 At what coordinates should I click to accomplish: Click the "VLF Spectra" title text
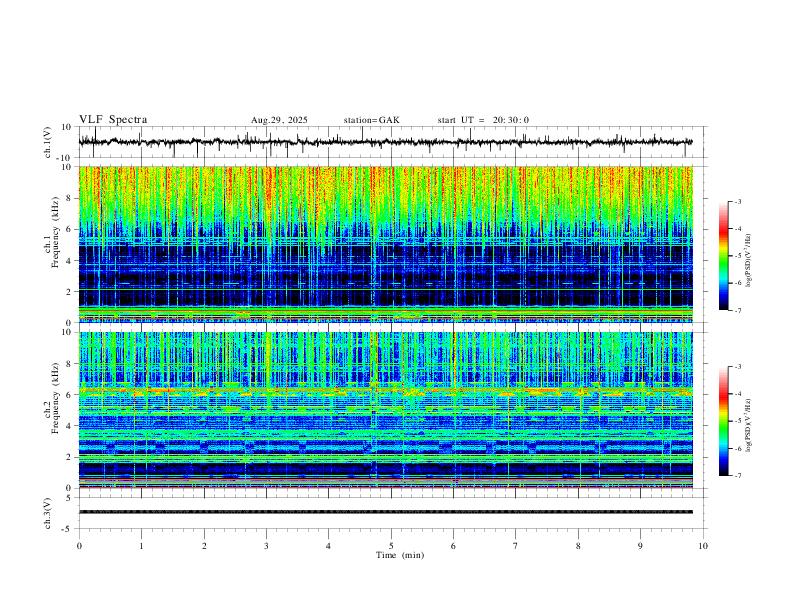(113, 120)
